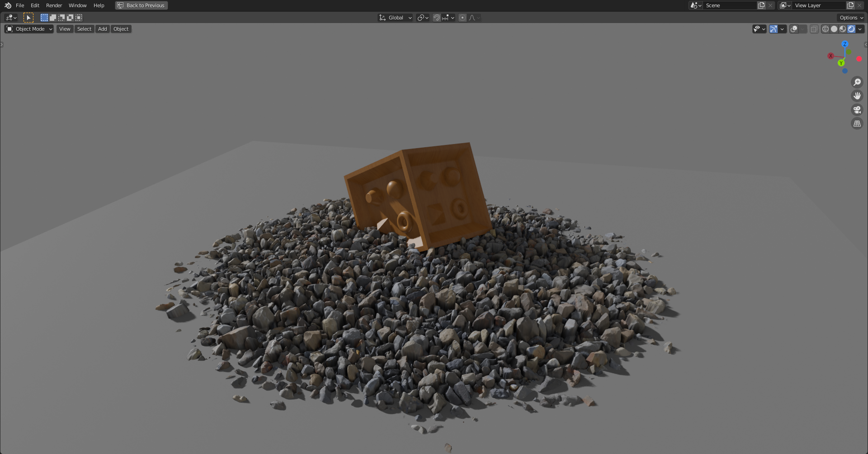This screenshot has height=454, width=868.
Task: Open the File menu
Action: click(x=20, y=5)
